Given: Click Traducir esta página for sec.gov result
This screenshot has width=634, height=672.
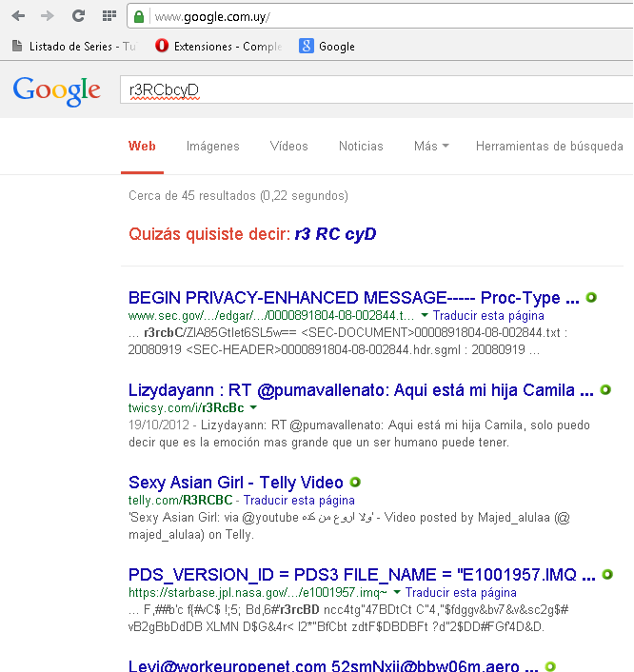Looking at the screenshot, I should click(x=488, y=315).
